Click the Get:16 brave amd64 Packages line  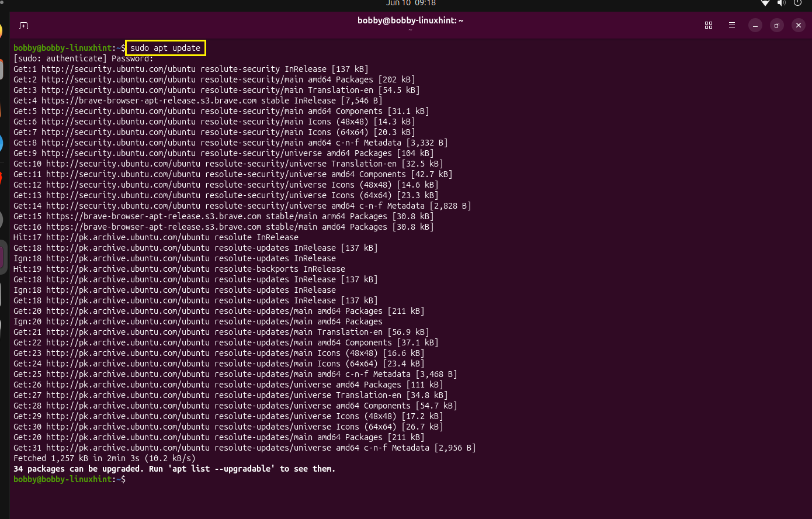(x=224, y=227)
